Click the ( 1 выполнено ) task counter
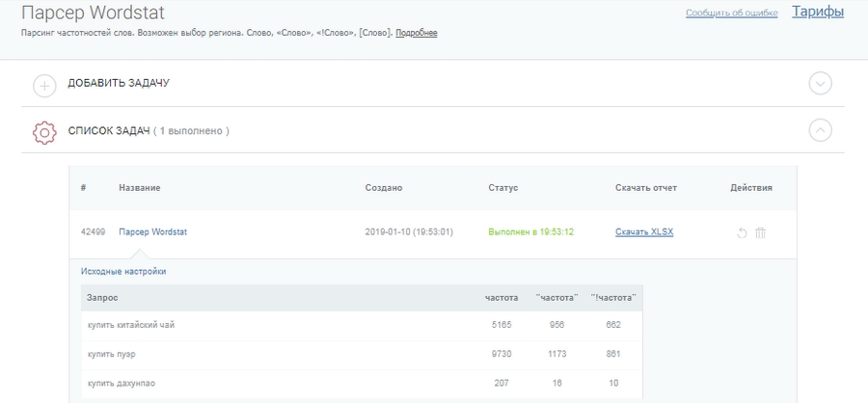The width and height of the screenshot is (868, 403). coord(192,131)
